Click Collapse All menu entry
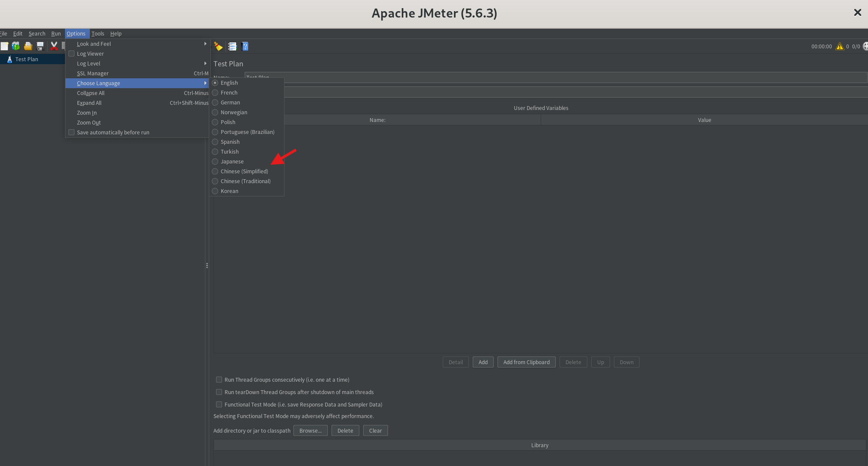868x466 pixels. pyautogui.click(x=137, y=93)
